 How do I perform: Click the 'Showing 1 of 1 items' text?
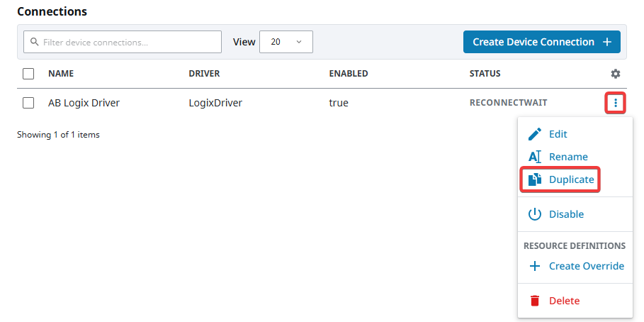tap(58, 135)
